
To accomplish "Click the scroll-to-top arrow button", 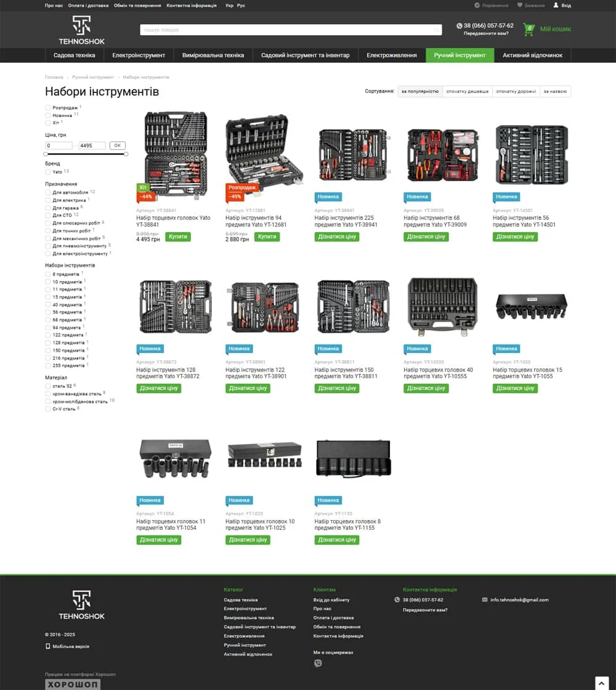I will click(602, 683).
